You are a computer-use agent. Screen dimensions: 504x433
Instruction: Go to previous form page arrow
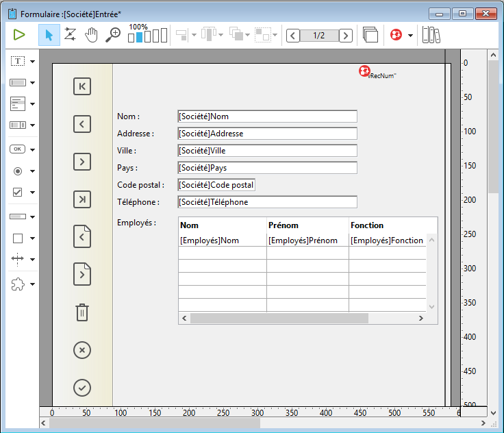[293, 35]
